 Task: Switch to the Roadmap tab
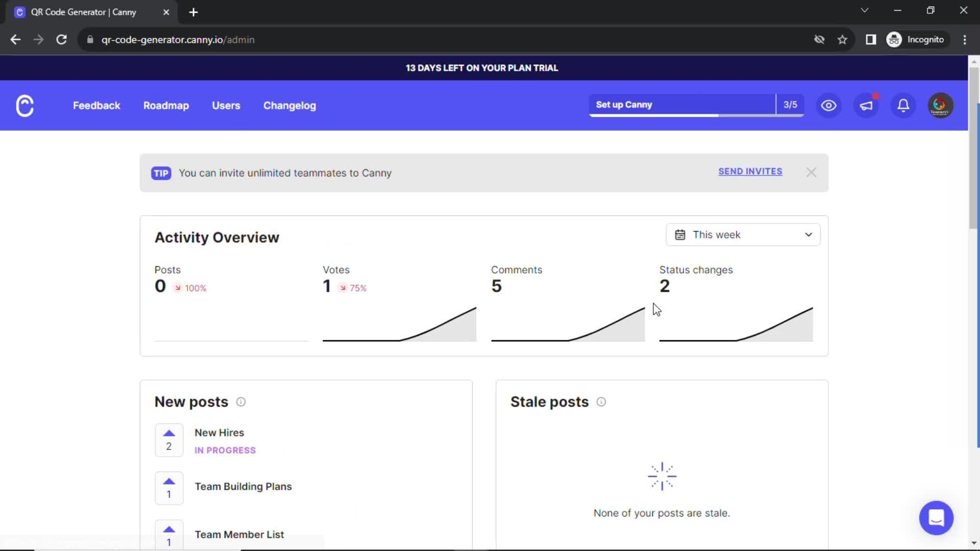pos(166,106)
